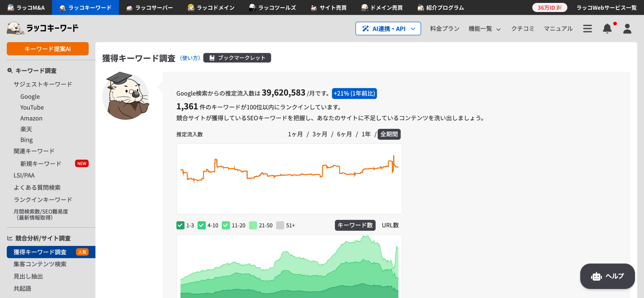Select the 3ヶ月 period
Image resolution: width=644 pixels, height=298 pixels.
tap(320, 134)
